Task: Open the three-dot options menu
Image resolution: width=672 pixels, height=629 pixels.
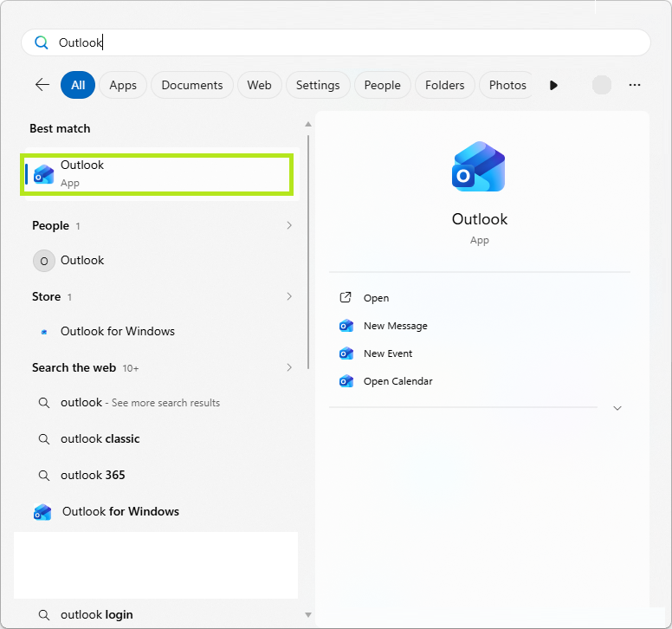Action: [634, 85]
